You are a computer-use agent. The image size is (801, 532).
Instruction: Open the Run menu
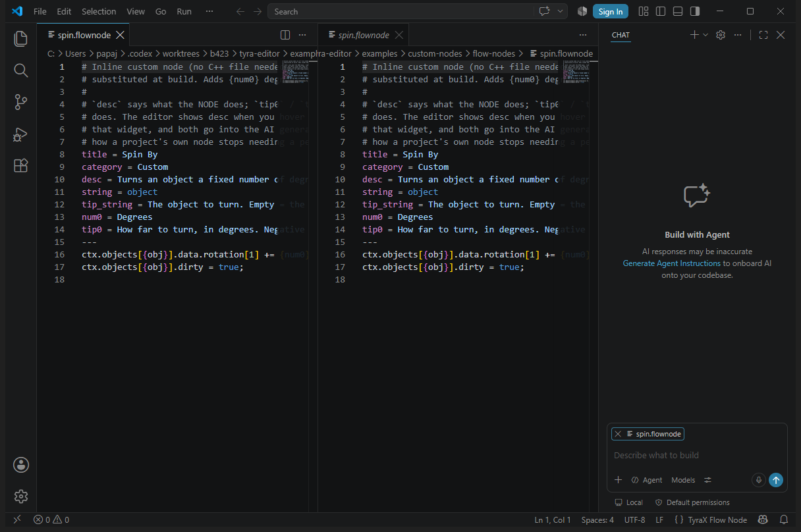[184, 11]
